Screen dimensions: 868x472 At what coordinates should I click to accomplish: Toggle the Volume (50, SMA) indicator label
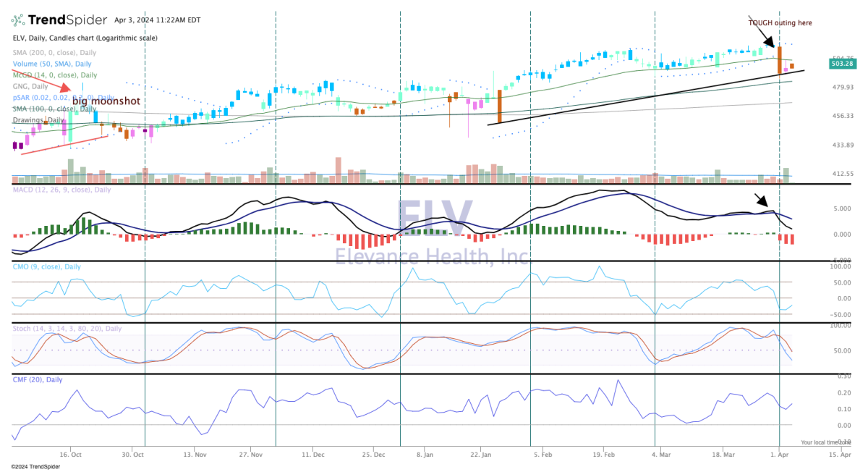point(52,64)
